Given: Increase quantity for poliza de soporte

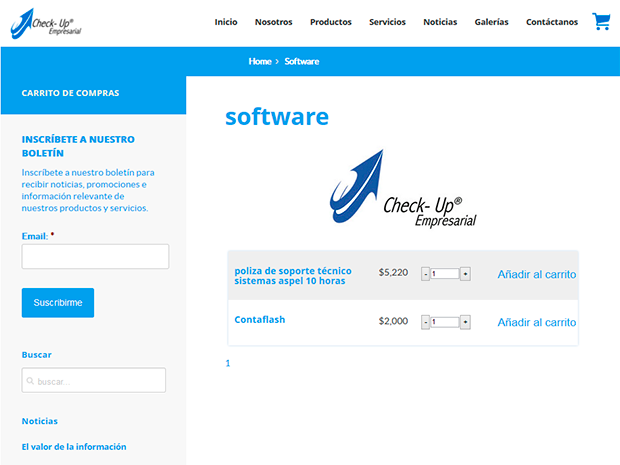Looking at the screenshot, I should (465, 274).
